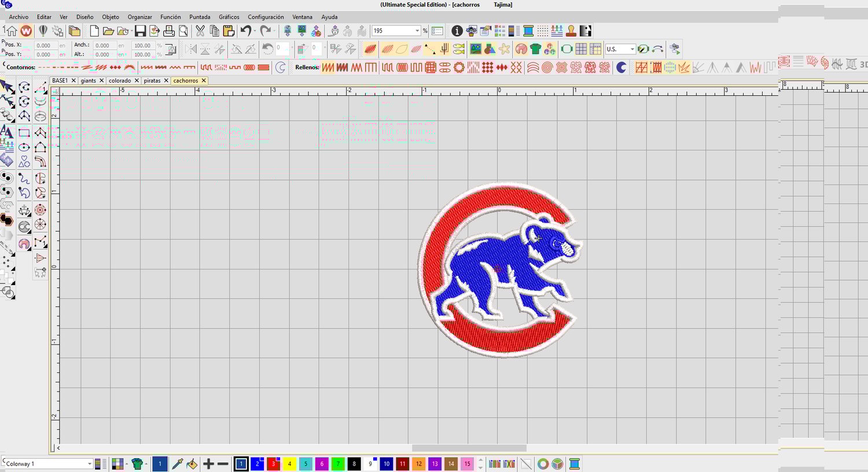The image size is (868, 472).
Task: Close the cachorros design tab
Action: 204,81
